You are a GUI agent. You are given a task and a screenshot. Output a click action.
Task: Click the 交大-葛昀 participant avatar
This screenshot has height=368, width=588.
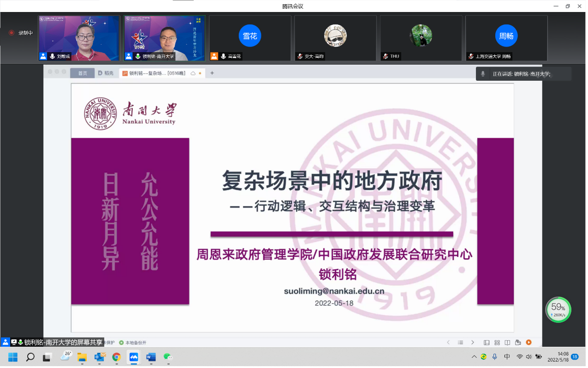[x=336, y=36]
